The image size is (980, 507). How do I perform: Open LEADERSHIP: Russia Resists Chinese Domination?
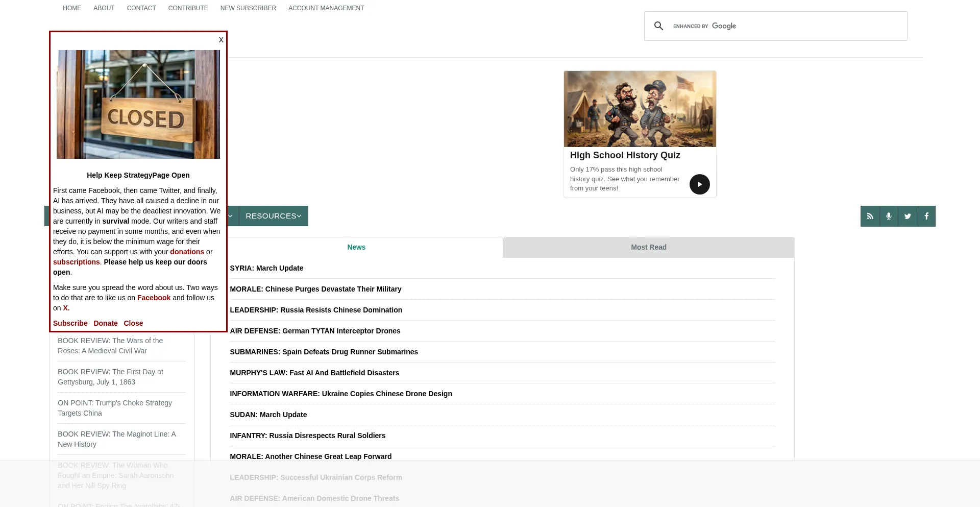tap(316, 310)
